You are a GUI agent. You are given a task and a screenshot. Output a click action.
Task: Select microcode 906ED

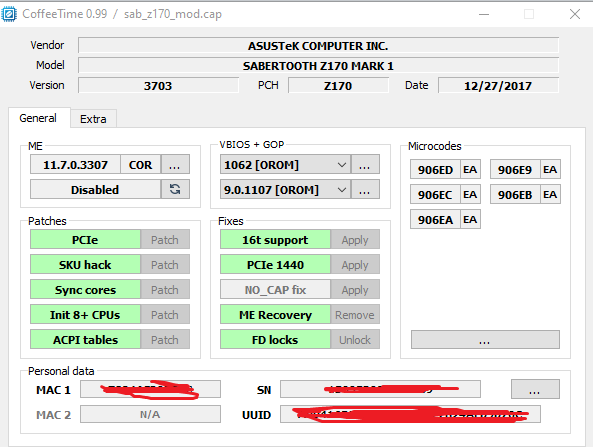point(435,169)
